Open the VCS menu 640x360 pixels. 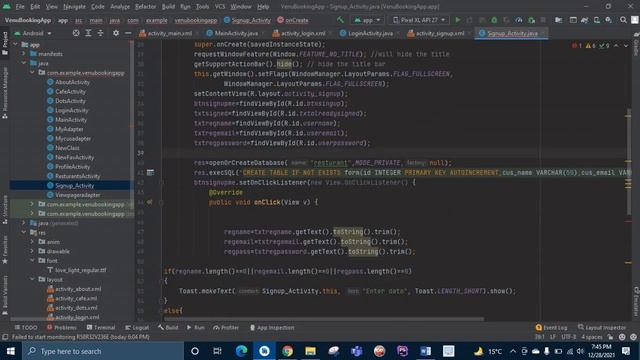click(x=220, y=7)
